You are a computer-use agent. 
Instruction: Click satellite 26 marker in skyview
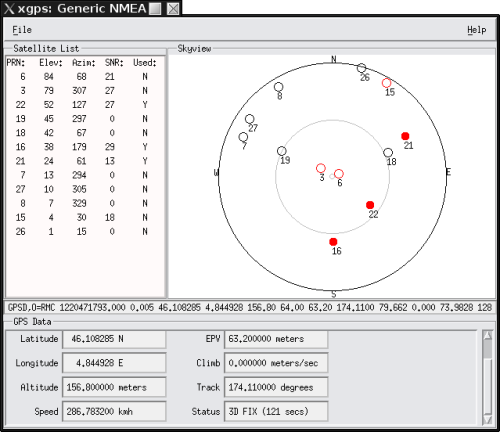(361, 68)
